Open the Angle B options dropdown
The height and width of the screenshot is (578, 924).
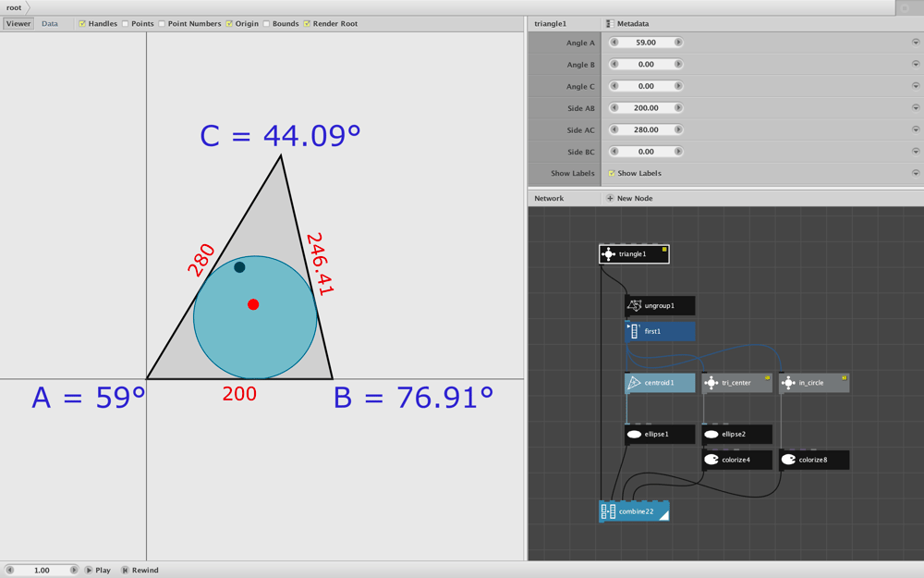coord(916,65)
